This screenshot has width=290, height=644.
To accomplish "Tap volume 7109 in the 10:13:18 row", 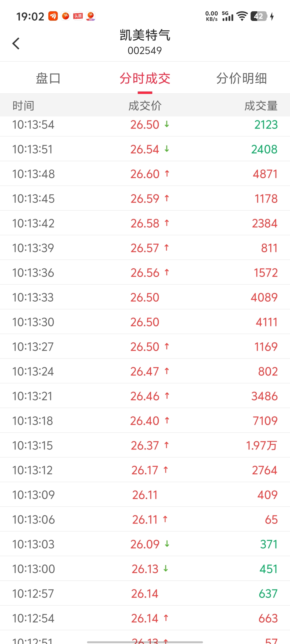I will [265, 421].
